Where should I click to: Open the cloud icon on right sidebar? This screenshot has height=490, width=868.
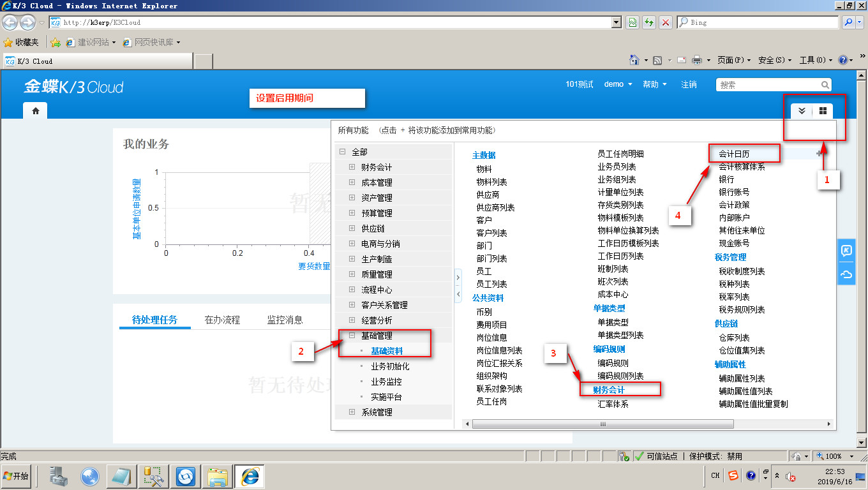(x=846, y=274)
